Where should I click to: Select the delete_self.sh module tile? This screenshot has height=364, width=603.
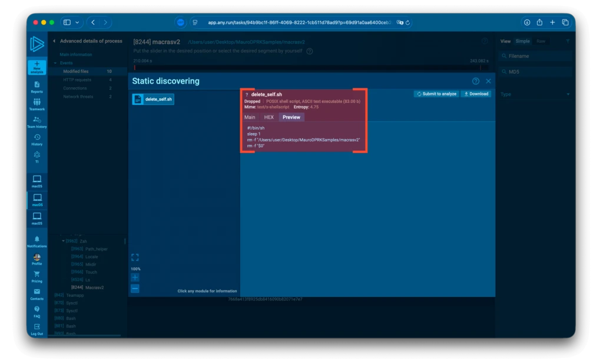(x=153, y=100)
